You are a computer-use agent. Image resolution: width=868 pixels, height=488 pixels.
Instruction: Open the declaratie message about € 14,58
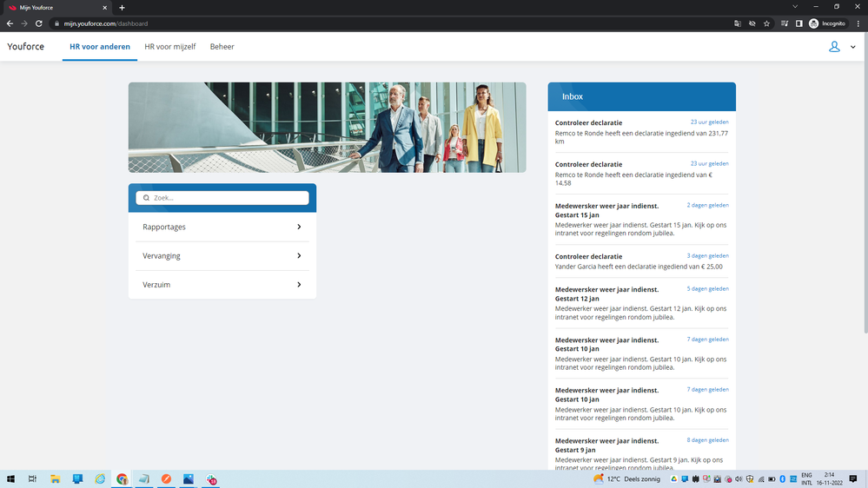641,173
